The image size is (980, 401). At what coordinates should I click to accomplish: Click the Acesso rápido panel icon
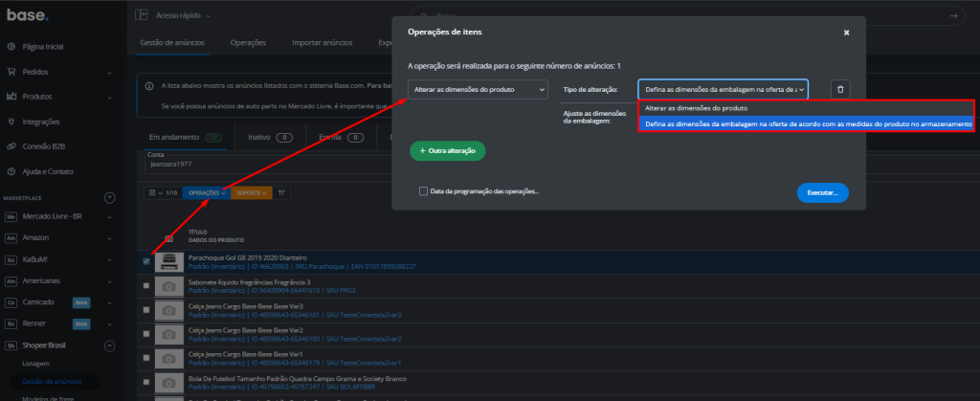pyautogui.click(x=142, y=15)
